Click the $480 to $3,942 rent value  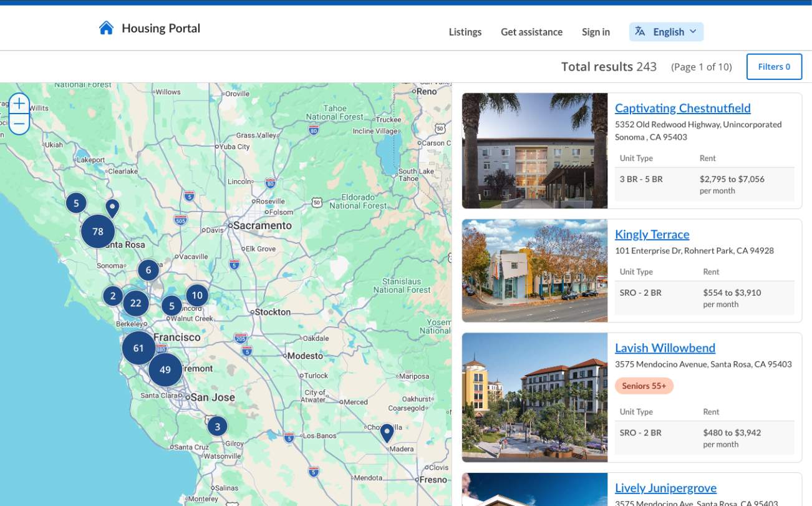[732, 432]
